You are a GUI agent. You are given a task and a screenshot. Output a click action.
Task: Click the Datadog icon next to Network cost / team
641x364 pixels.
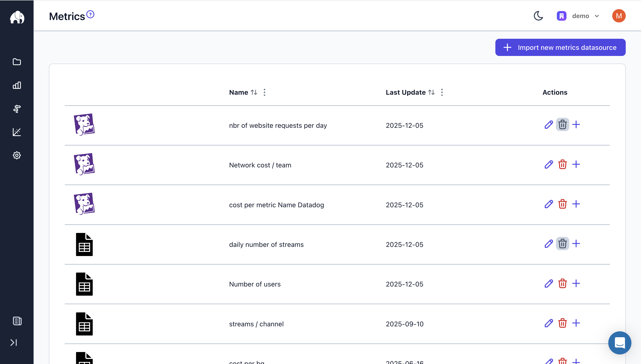click(x=84, y=164)
